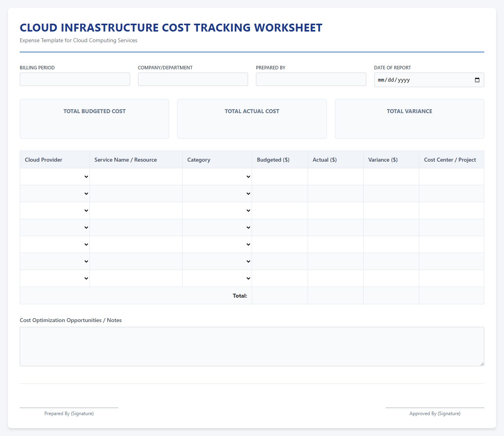Viewport: 504px width, 436px height.
Task: Open the first row Cloud Provider dropdown
Action: pos(55,177)
